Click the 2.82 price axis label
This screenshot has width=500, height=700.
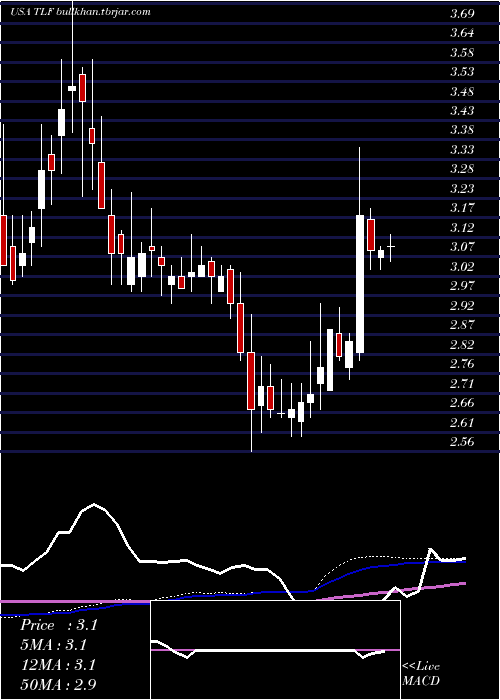[462, 344]
